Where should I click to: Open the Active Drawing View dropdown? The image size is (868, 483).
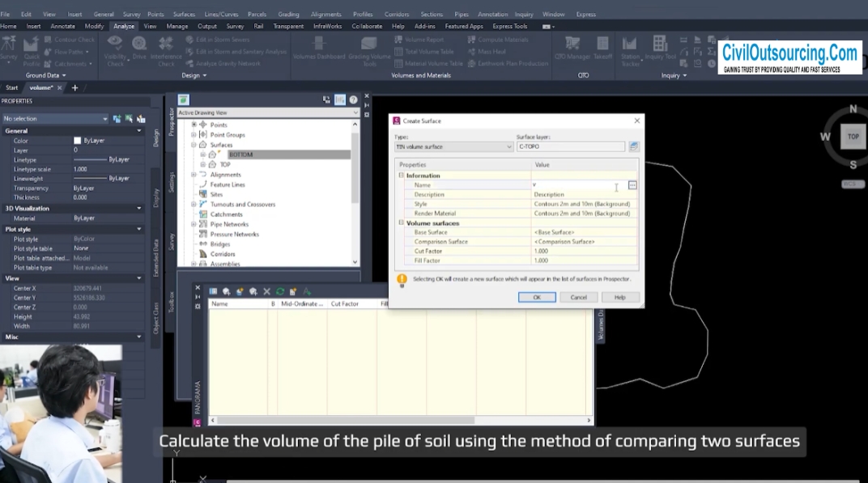tap(268, 112)
